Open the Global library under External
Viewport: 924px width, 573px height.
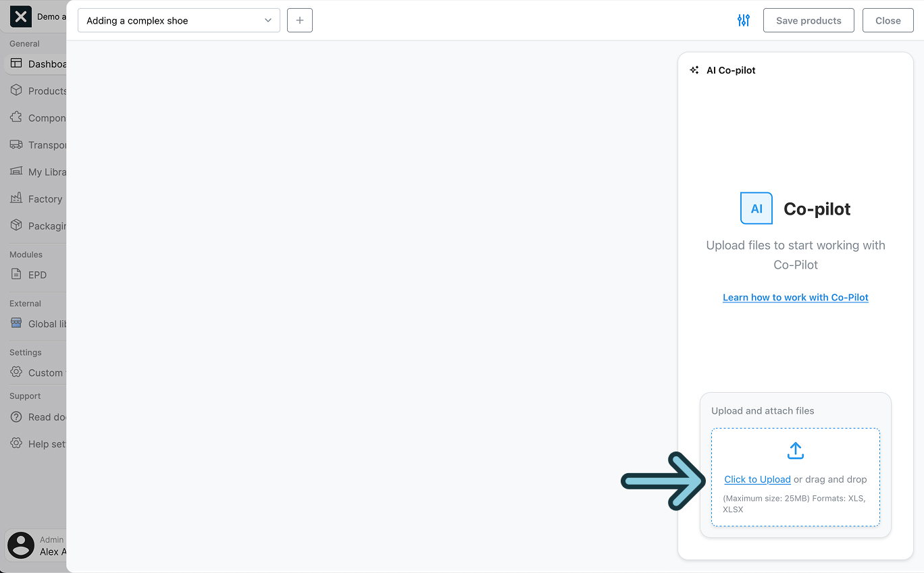pos(44,323)
